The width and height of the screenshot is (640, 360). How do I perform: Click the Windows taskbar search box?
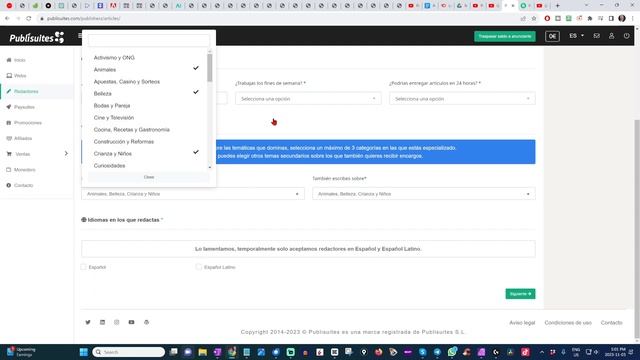pyautogui.click(x=129, y=352)
